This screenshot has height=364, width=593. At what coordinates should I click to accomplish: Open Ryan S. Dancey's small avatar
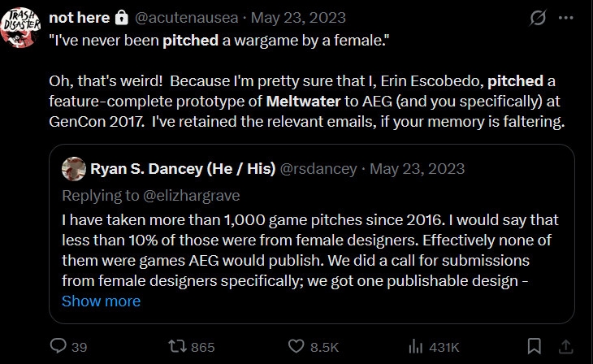[x=73, y=169]
